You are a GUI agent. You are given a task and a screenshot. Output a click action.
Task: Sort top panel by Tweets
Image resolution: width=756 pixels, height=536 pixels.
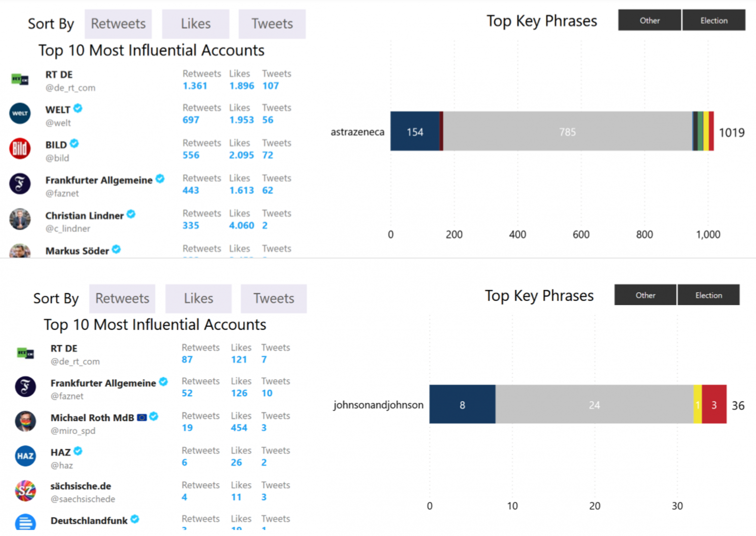pos(272,24)
